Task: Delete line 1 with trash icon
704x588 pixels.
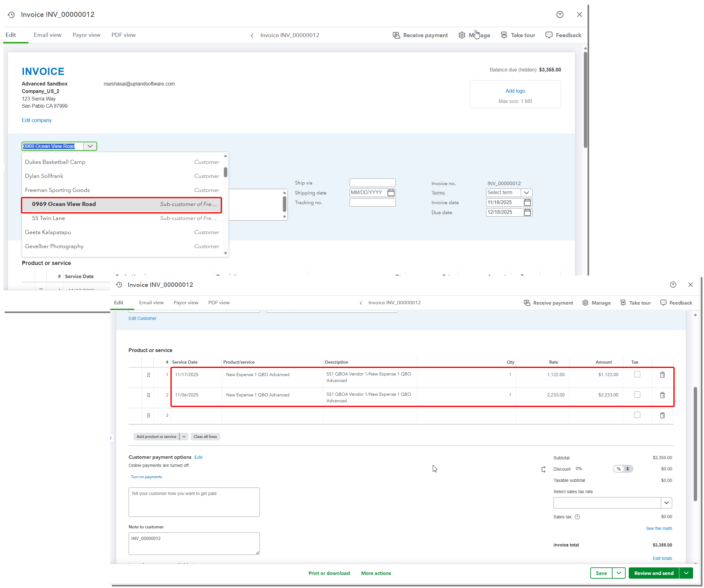Action: coord(662,375)
